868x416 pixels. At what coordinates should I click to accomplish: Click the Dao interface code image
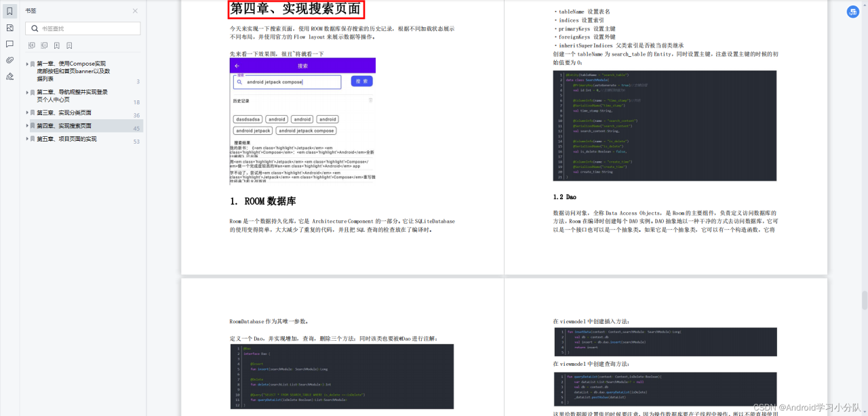(342, 376)
